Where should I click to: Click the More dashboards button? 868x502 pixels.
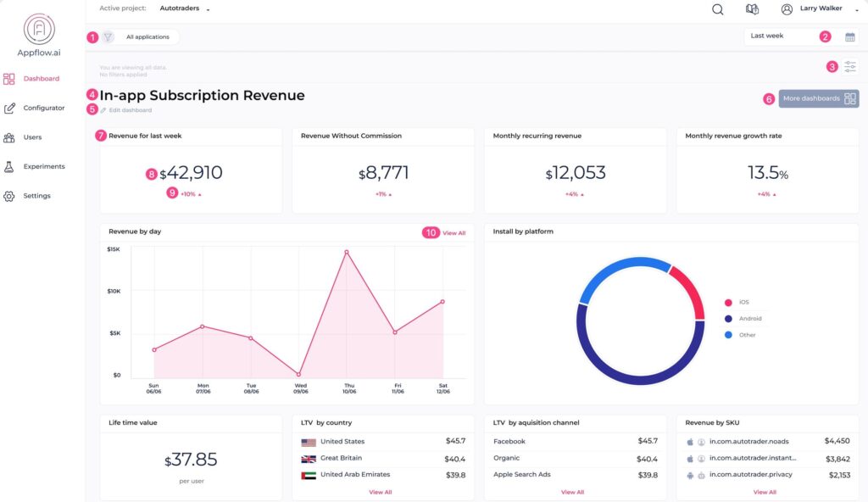click(x=819, y=98)
